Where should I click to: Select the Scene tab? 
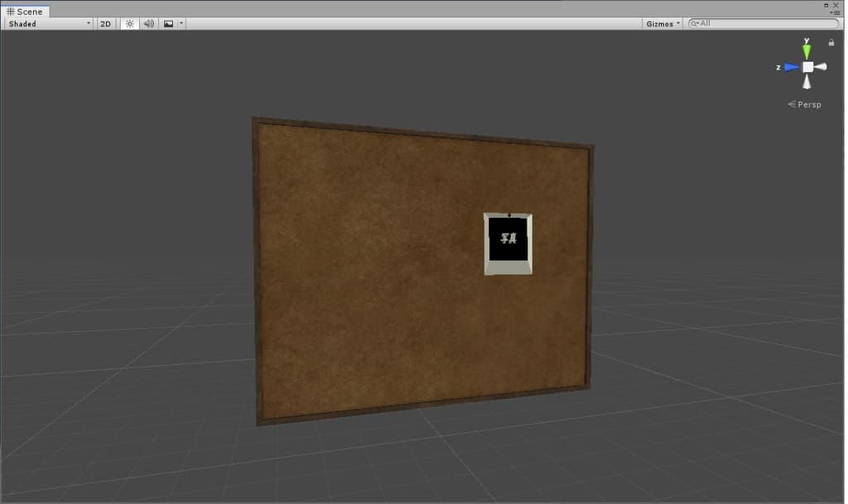(x=26, y=12)
